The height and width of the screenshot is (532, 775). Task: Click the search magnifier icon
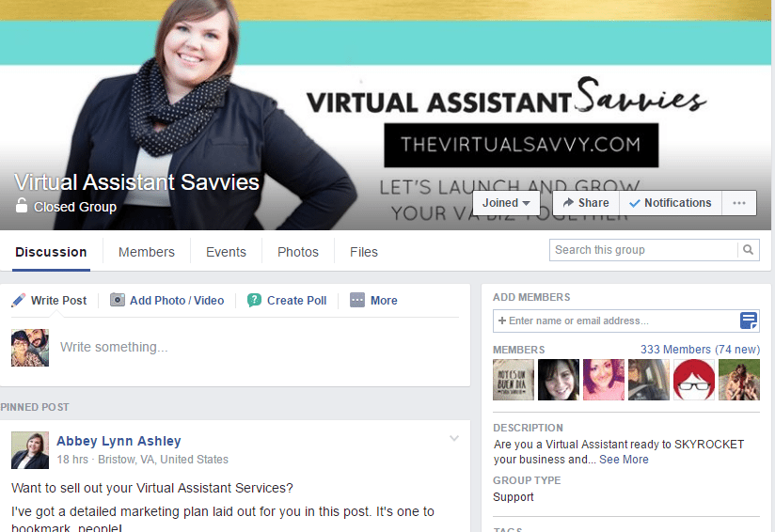point(749,250)
